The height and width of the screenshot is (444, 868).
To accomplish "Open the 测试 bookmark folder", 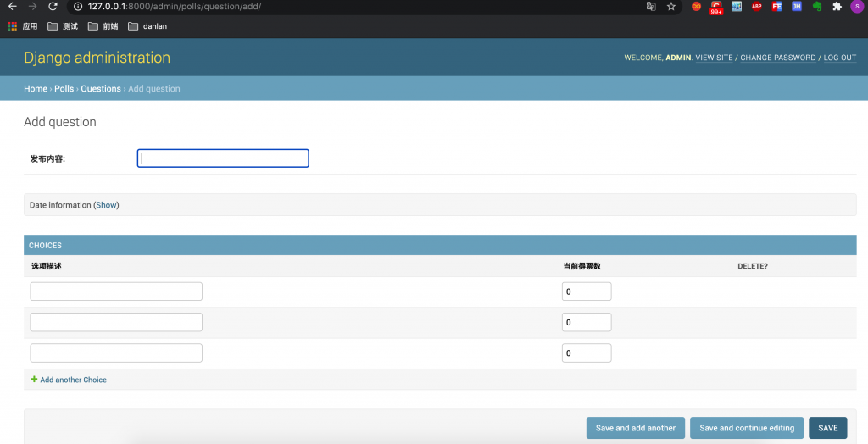I will pyautogui.click(x=63, y=26).
